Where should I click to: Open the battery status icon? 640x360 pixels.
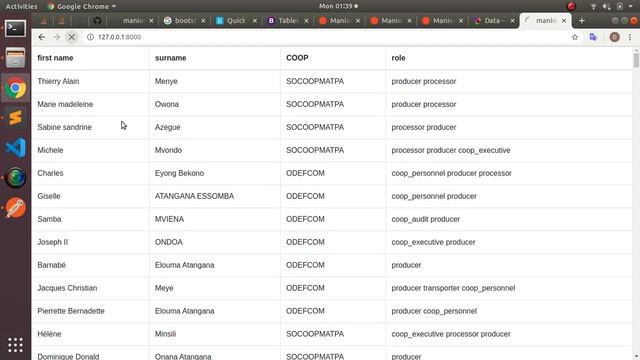[620, 6]
